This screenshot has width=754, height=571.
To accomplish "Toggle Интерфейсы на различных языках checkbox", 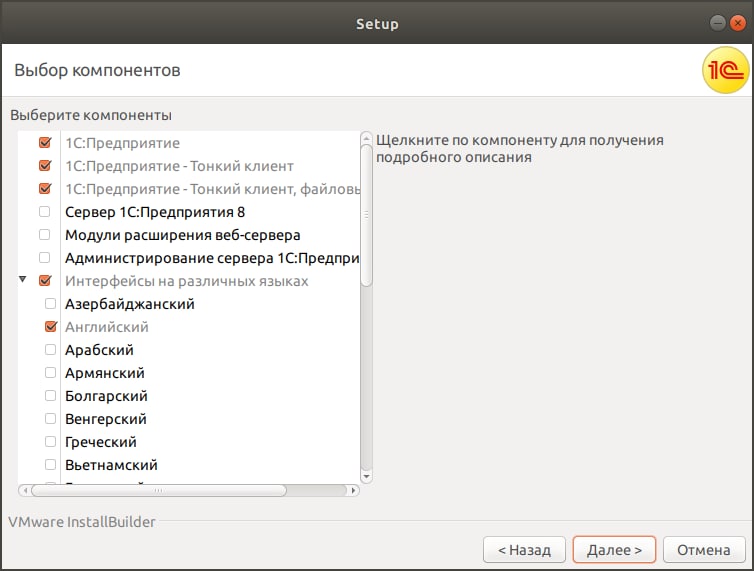I will point(45,280).
